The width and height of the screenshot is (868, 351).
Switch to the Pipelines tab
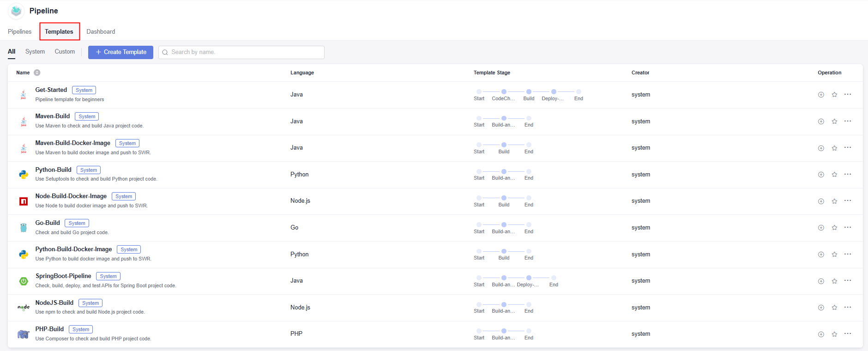point(20,32)
